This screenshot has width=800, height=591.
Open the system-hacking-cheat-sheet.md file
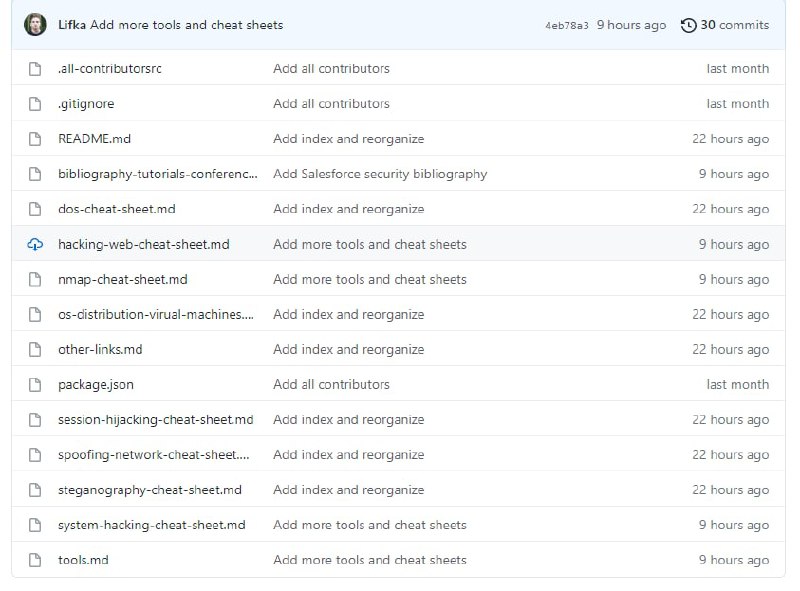[x=151, y=525]
